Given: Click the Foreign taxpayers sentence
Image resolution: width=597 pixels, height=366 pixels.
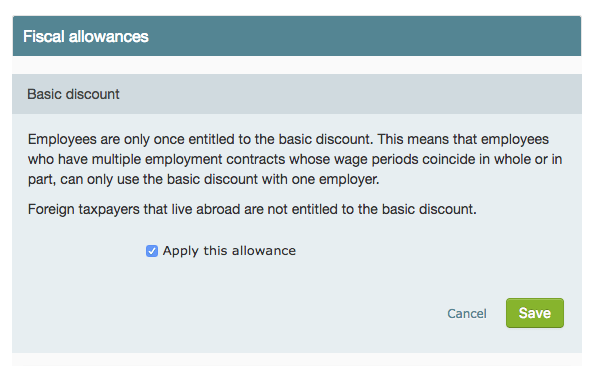Looking at the screenshot, I should click(x=252, y=209).
